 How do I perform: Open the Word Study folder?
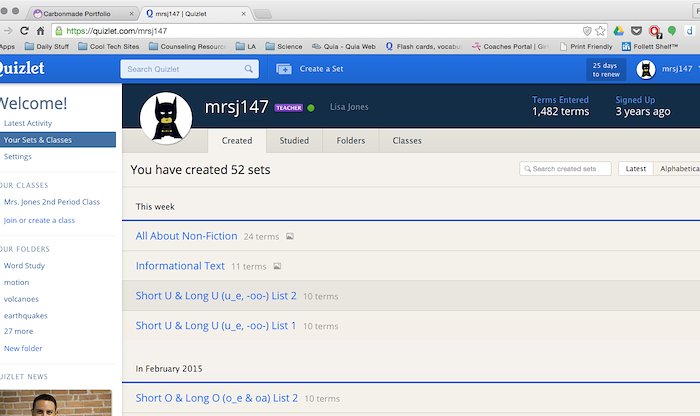[24, 266]
